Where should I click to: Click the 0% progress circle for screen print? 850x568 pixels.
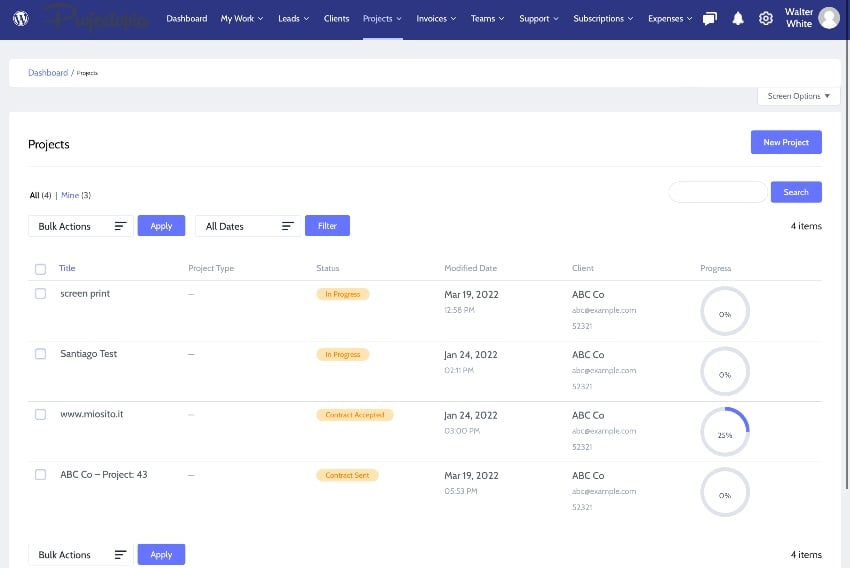click(725, 311)
